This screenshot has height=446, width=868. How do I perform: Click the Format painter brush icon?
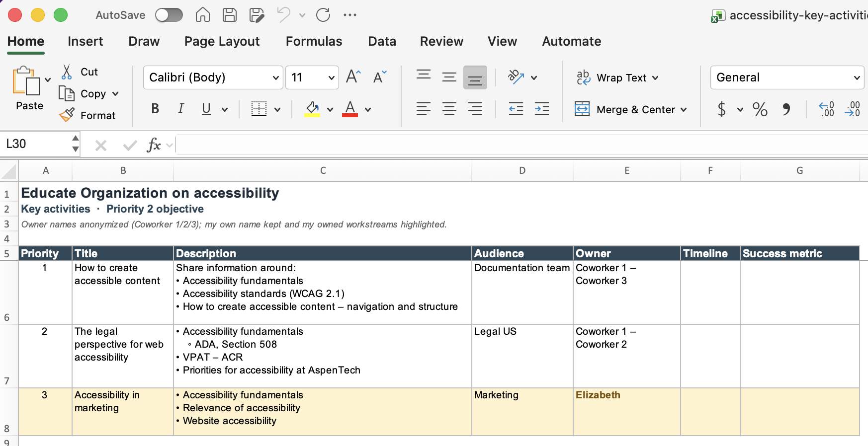(x=67, y=115)
